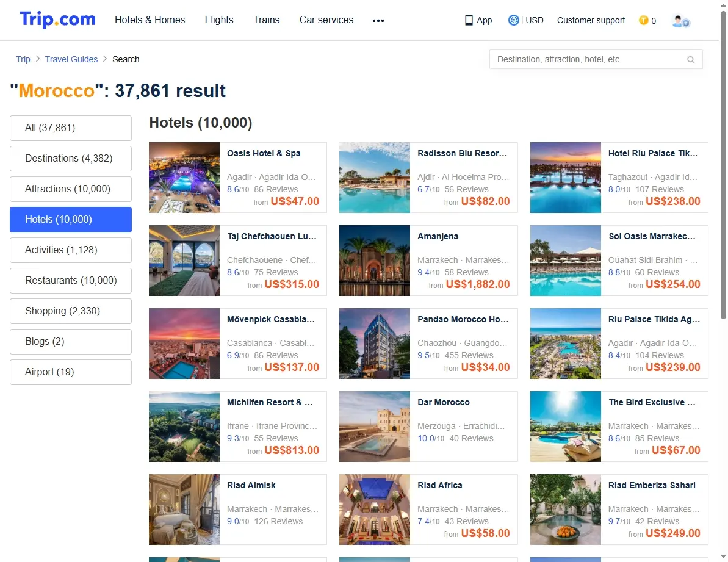Click the search magnifier icon

pyautogui.click(x=690, y=59)
